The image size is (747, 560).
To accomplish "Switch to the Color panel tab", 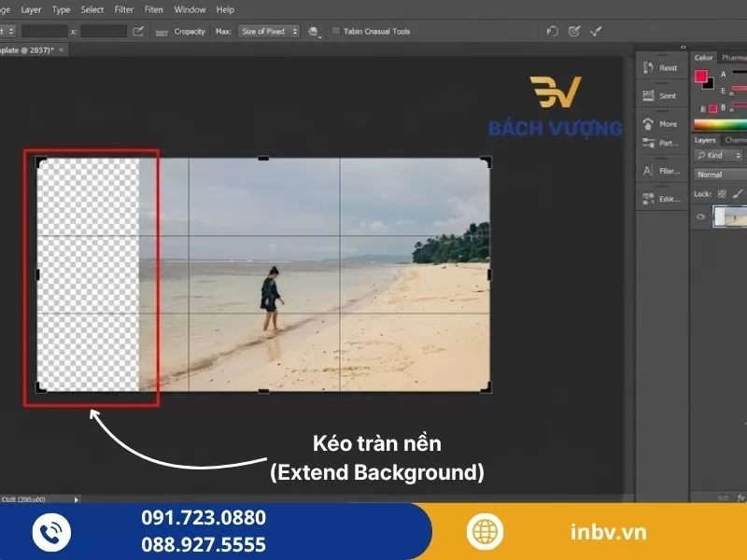I will click(x=703, y=58).
